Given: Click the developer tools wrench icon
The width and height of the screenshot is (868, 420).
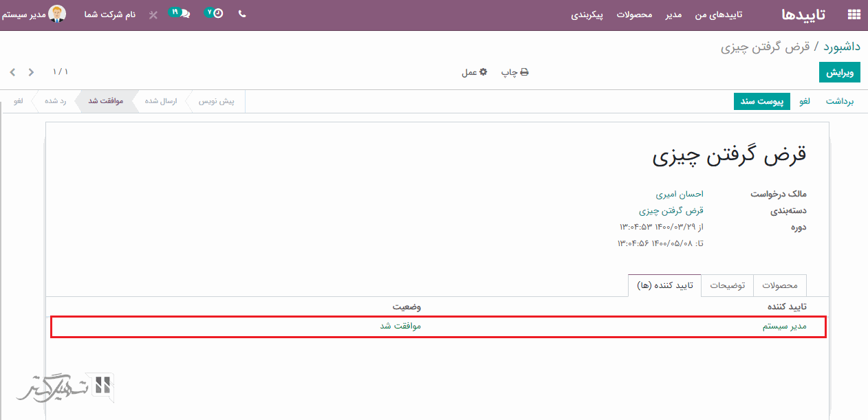Looking at the screenshot, I should click(153, 14).
